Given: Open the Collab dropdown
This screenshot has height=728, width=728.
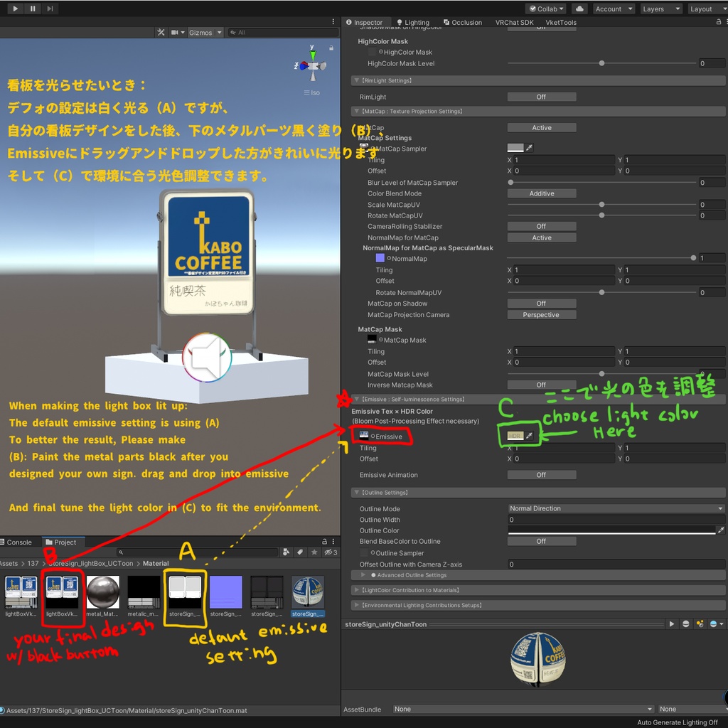Looking at the screenshot, I should (546, 9).
